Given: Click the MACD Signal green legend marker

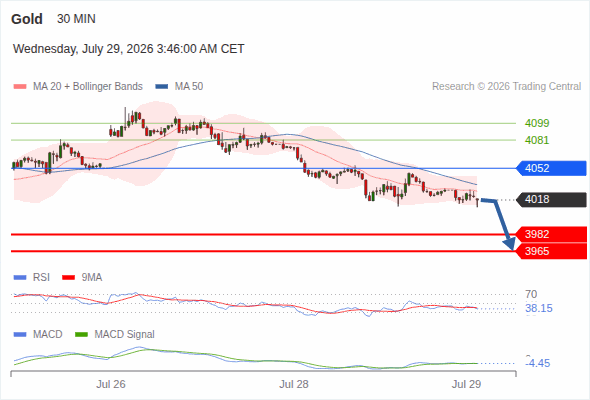Looking at the screenshot, I should (82, 335).
